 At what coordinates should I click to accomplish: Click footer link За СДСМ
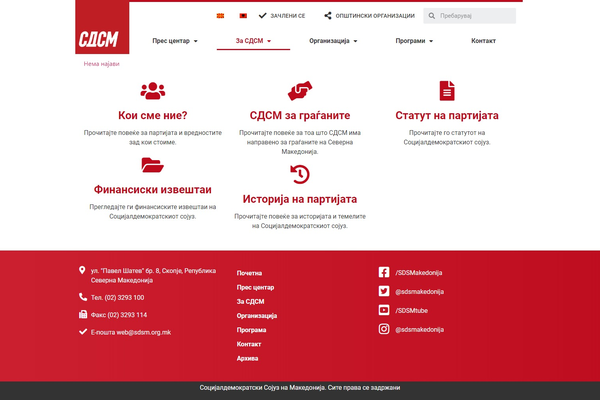point(250,301)
